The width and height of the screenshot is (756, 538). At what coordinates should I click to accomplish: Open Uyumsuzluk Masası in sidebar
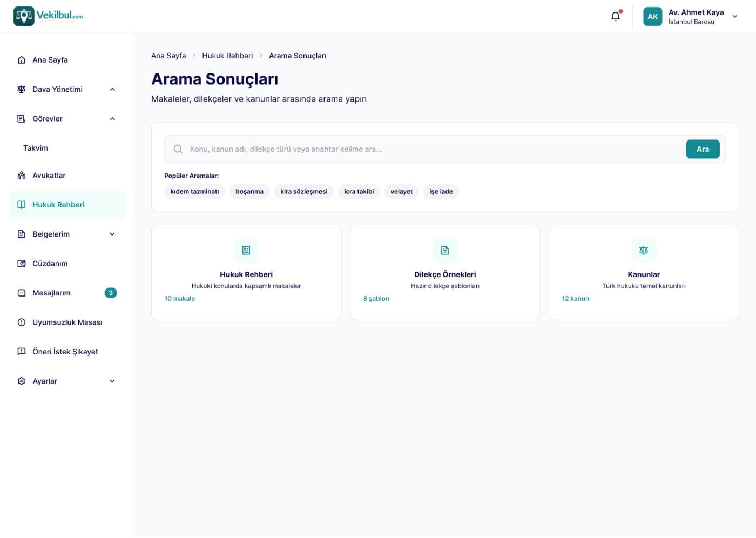click(x=67, y=322)
